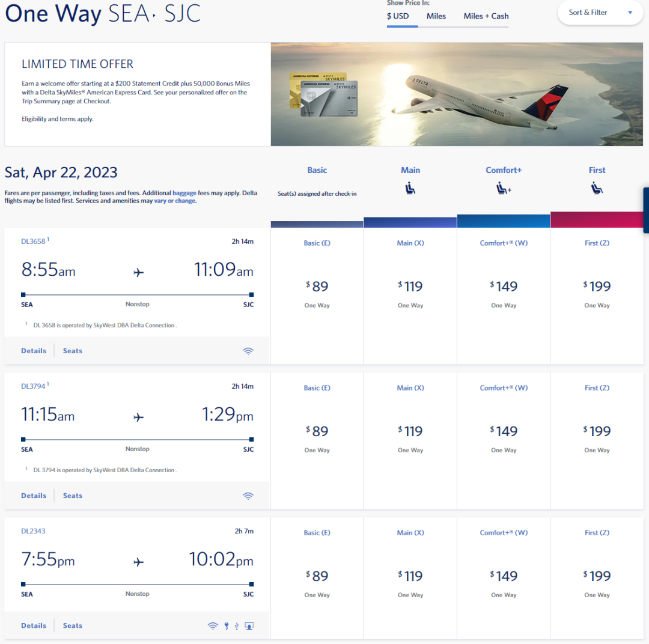This screenshot has width=649, height=644.
Task: Select $ USD price tab
Action: pyautogui.click(x=398, y=16)
